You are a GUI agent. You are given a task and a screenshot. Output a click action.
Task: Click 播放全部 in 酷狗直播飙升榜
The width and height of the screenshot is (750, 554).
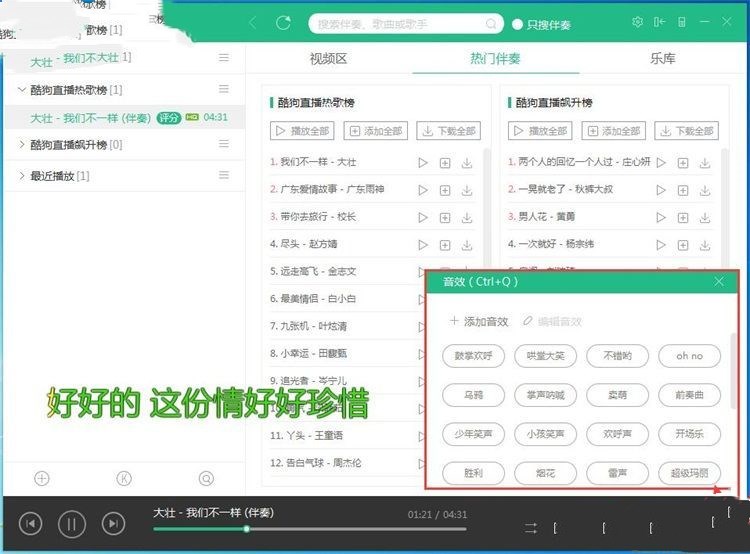(540, 131)
